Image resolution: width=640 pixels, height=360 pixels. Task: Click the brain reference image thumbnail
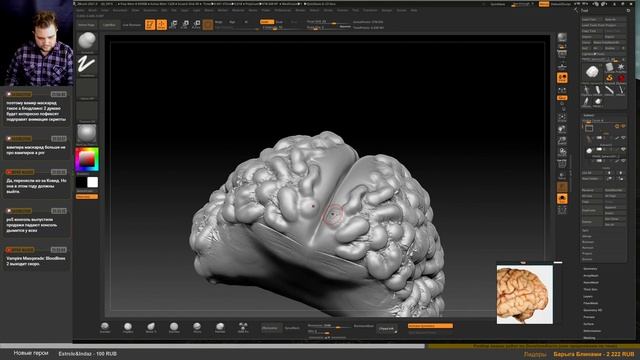(x=524, y=294)
